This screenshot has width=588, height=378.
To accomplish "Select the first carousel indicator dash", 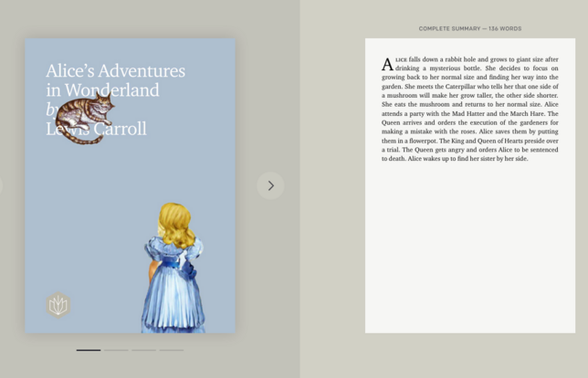I will point(89,350).
